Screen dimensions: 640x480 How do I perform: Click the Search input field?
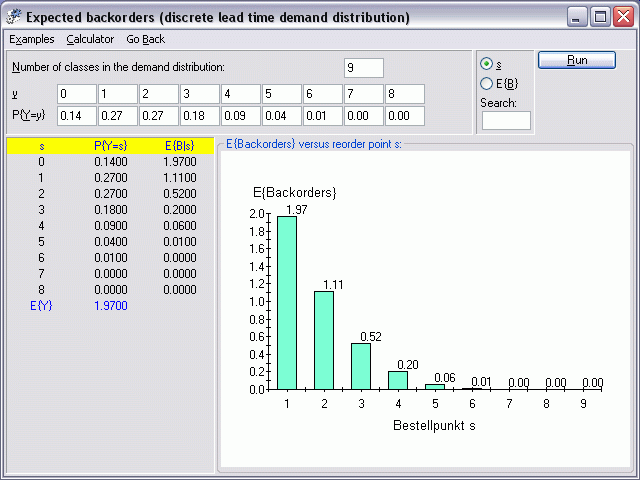coord(506,121)
